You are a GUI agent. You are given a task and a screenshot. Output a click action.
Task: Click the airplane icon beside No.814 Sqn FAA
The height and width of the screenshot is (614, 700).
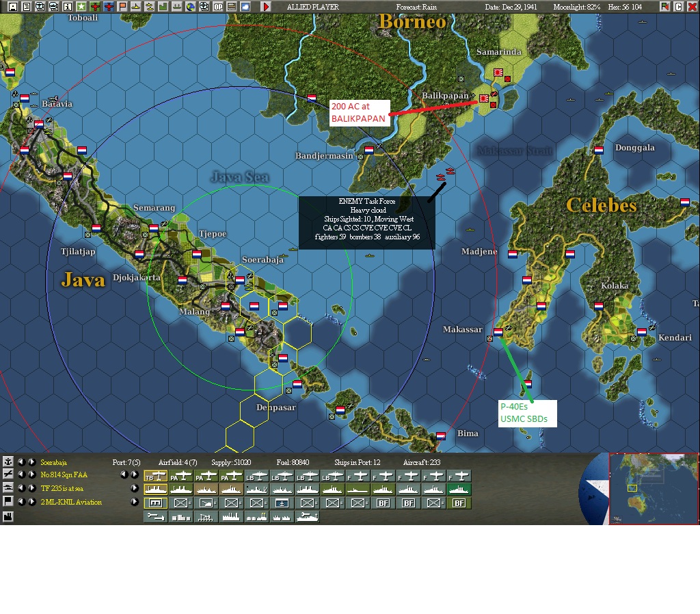(x=8, y=475)
